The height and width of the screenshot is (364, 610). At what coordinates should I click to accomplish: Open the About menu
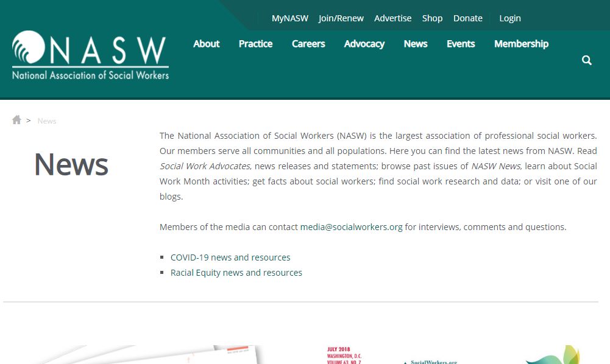[206, 44]
